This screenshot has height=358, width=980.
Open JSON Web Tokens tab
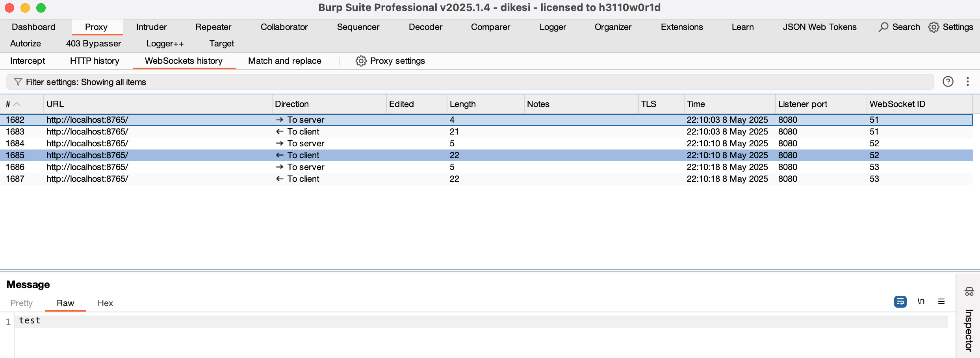click(819, 27)
